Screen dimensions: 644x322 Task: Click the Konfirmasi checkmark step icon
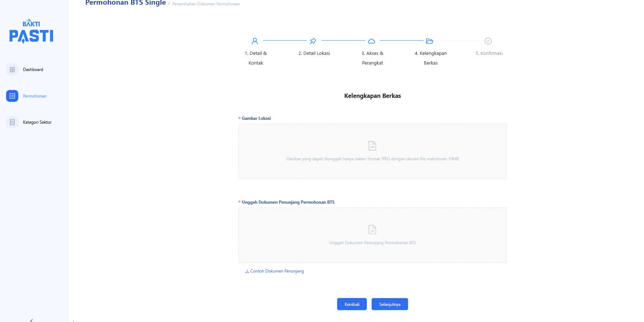point(488,41)
